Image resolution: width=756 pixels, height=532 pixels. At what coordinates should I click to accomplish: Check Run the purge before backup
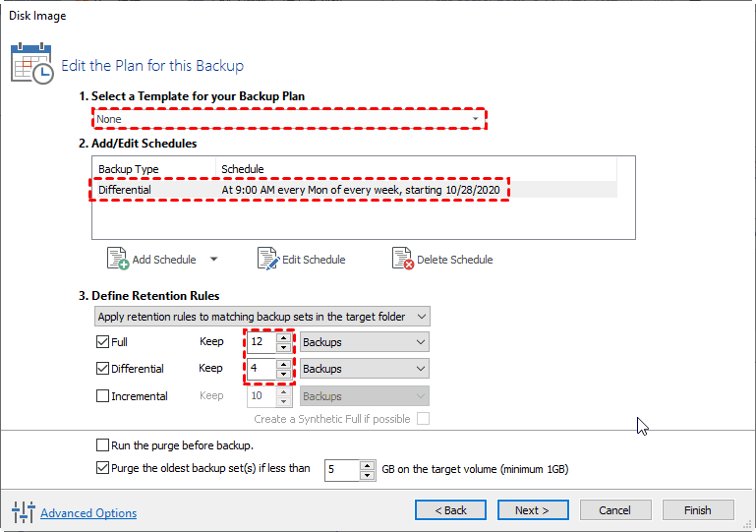coord(103,444)
